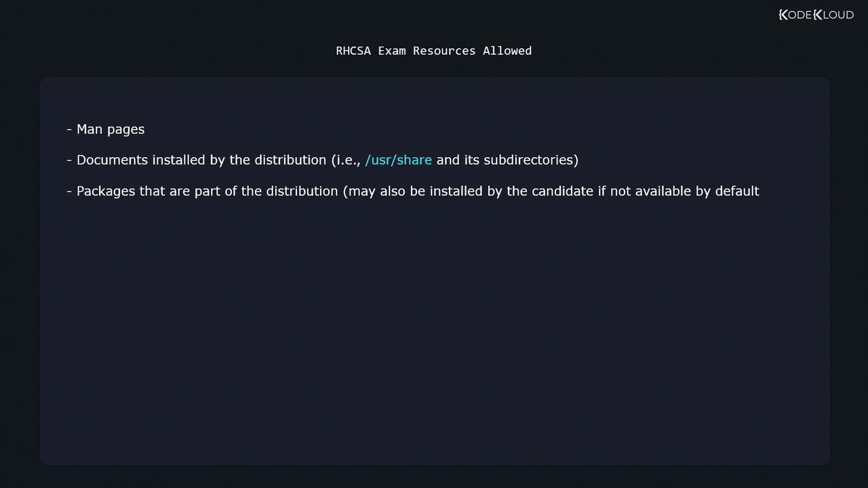
Task: Click the dash before Documents installed
Action: click(x=69, y=160)
